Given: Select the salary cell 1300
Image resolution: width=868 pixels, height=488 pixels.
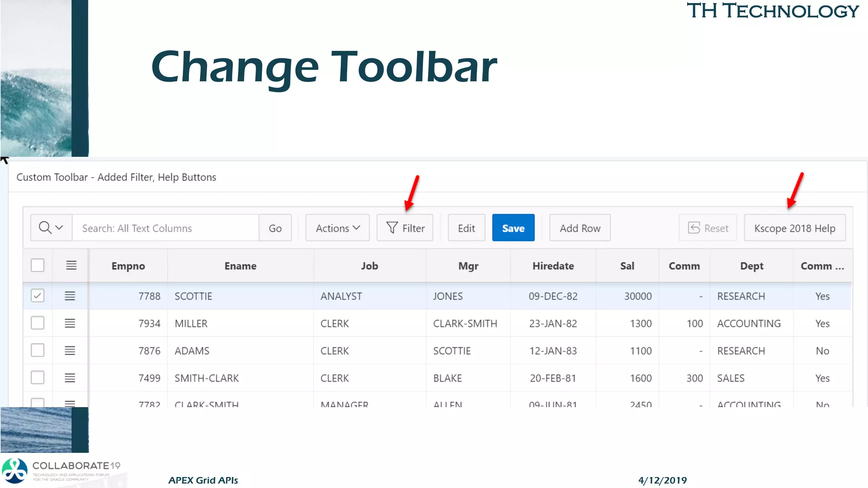Looking at the screenshot, I should (627, 323).
